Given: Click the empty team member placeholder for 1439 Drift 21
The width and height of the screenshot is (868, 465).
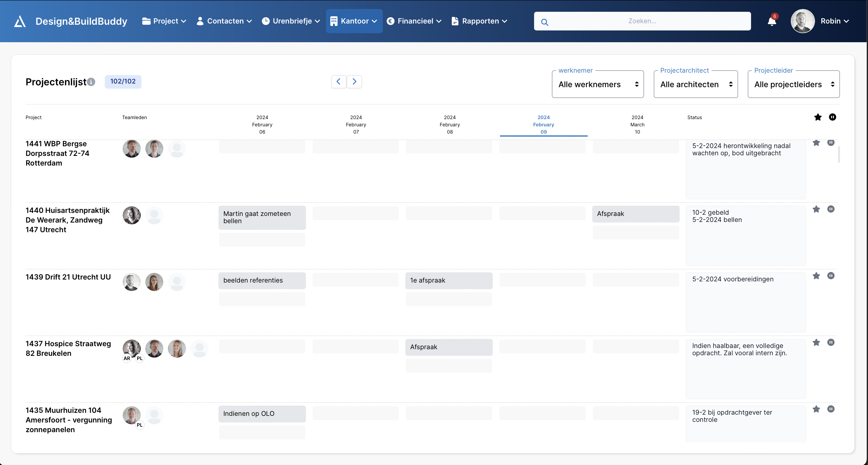Looking at the screenshot, I should click(x=177, y=282).
